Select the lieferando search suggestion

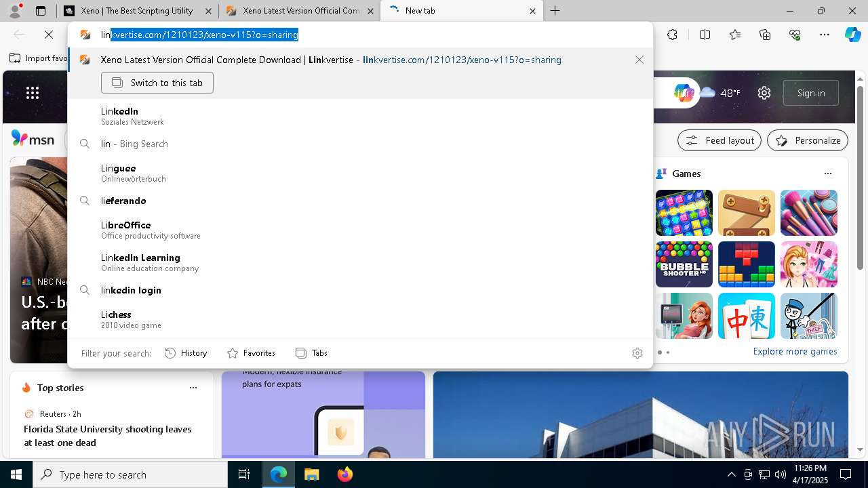(x=360, y=201)
